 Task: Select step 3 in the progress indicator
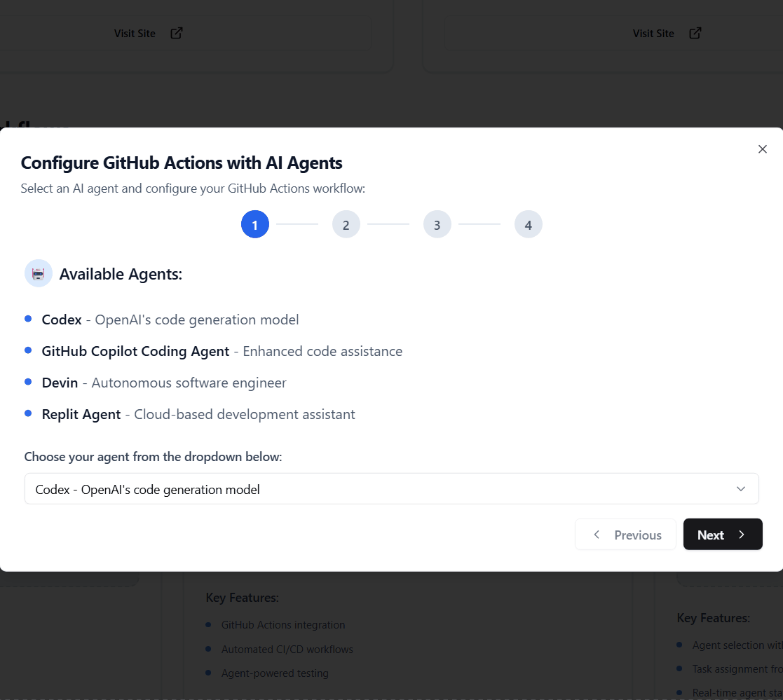point(437,224)
